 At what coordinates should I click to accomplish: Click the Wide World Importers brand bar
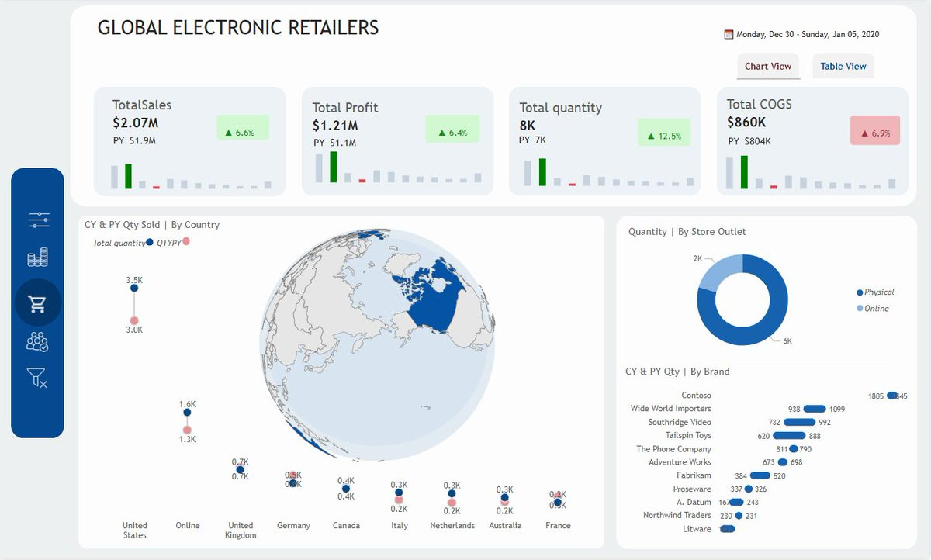[x=815, y=409]
